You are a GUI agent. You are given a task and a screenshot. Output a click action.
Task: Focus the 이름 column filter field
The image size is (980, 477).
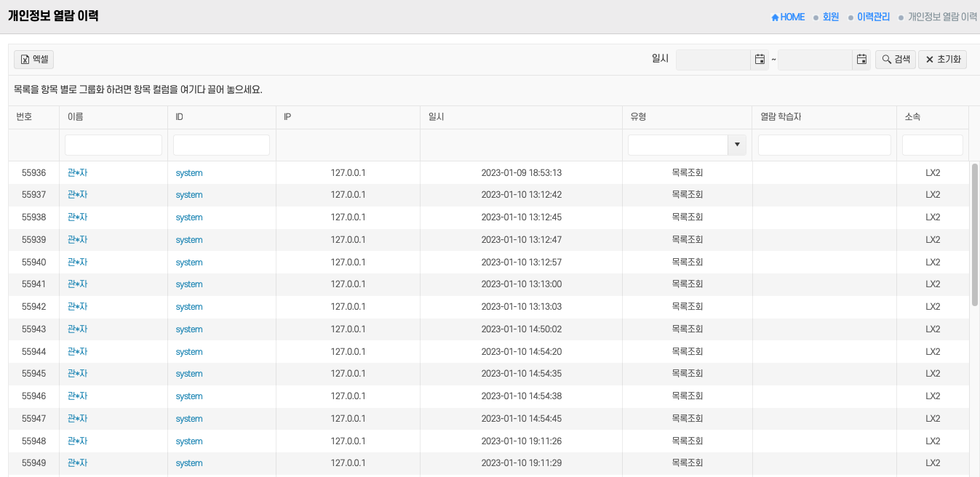(x=113, y=145)
